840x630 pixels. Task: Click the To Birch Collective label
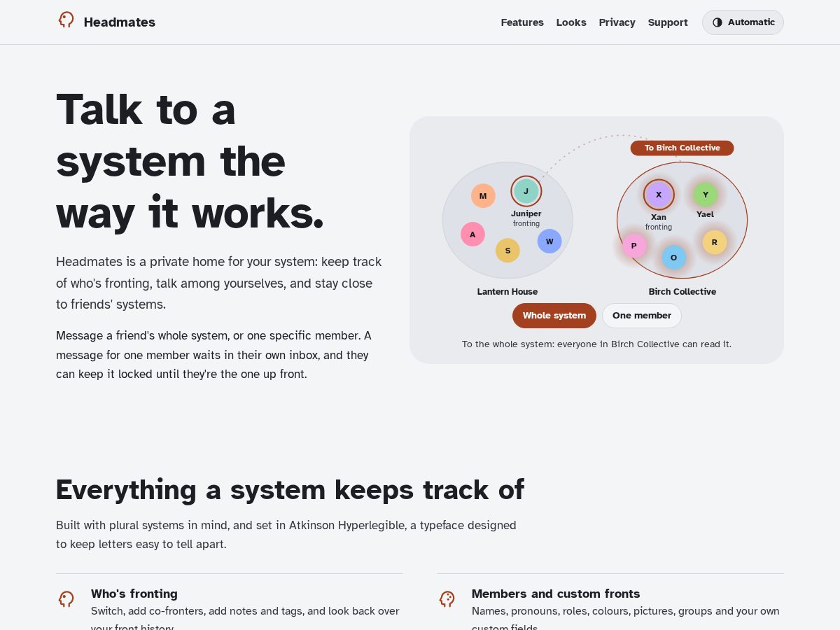(x=682, y=148)
